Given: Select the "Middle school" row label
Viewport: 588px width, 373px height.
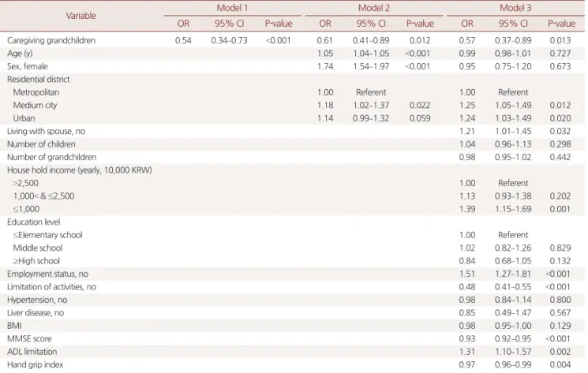Looking at the screenshot, I should coord(38,248).
